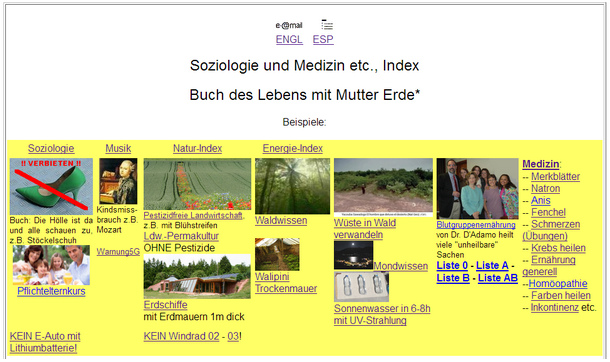
Task: Open the Warnung5G link
Action: click(x=118, y=252)
